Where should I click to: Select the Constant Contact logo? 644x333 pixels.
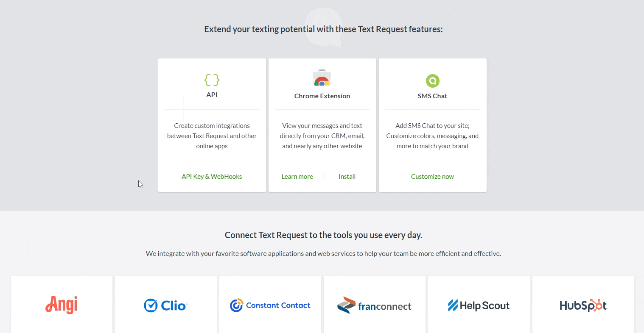270,305
